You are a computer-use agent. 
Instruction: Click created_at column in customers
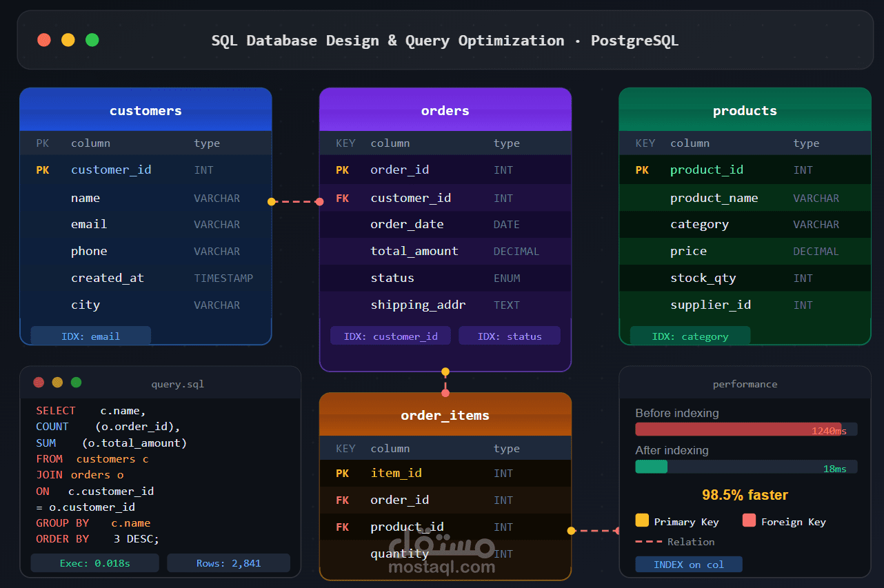[108, 278]
